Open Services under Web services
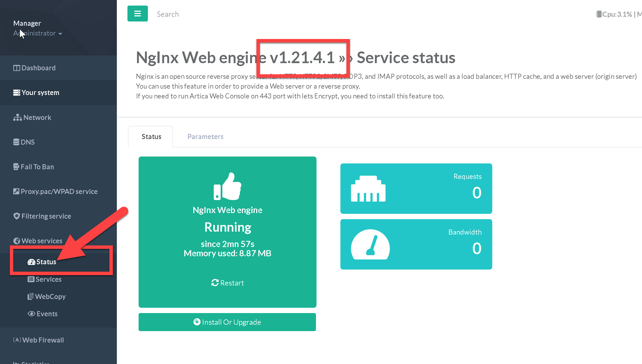This screenshot has height=364, width=642. click(48, 279)
